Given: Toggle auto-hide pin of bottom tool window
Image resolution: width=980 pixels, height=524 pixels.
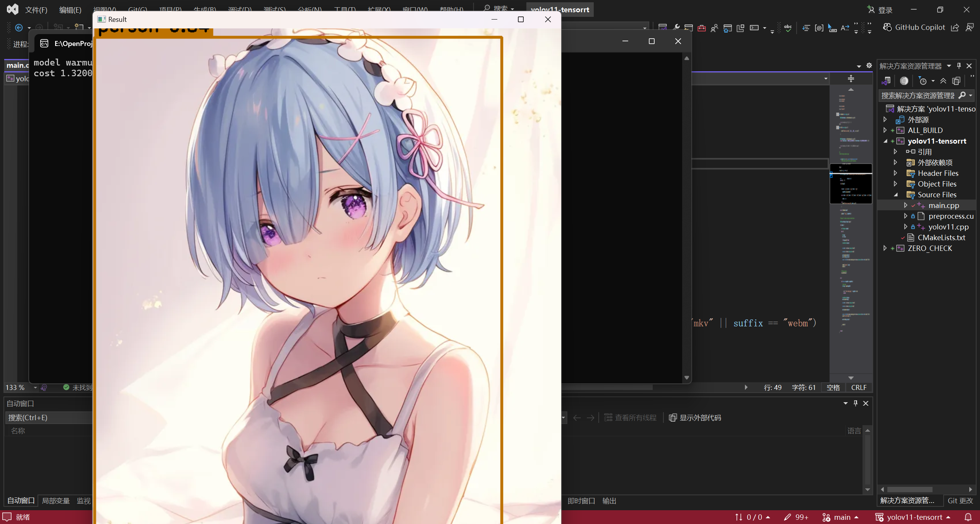Looking at the screenshot, I should (x=856, y=403).
